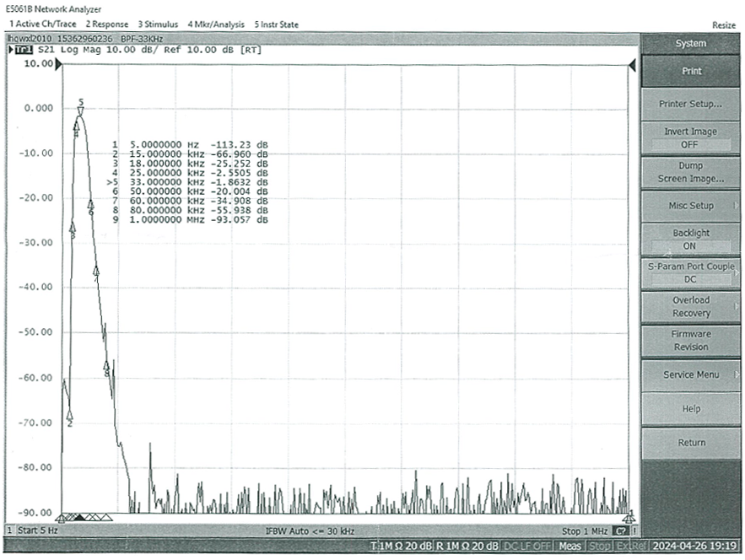Expand the Service Menu submenu

[689, 374]
